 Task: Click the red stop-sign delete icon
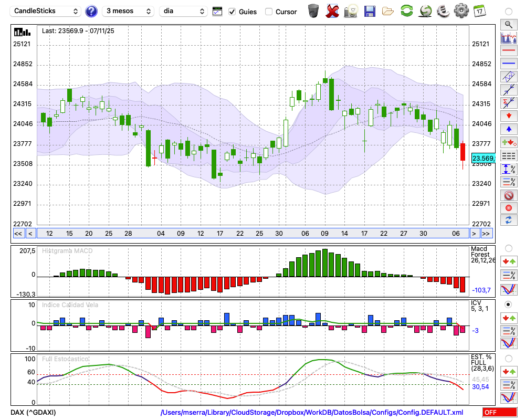508,195
